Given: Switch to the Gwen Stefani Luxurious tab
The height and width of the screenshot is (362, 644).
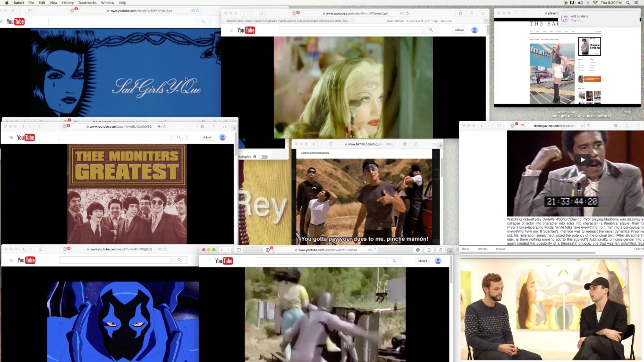Looking at the screenshot, I should click(419, 21).
